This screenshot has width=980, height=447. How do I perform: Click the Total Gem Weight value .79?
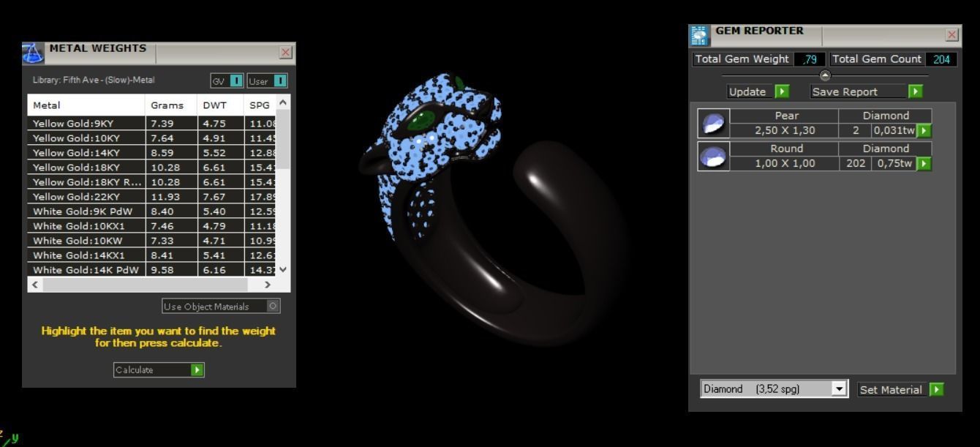(810, 59)
